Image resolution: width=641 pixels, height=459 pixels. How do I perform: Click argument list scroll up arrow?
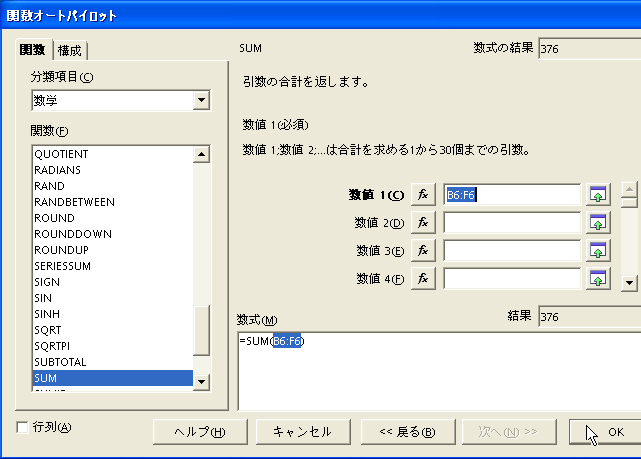tap(629, 190)
